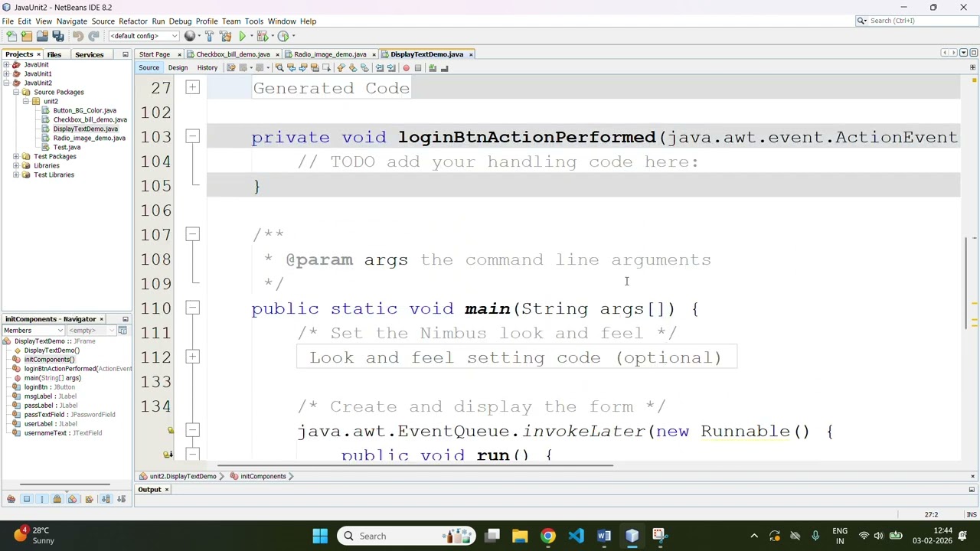Image resolution: width=980 pixels, height=551 pixels.
Task: Toggle Javadoc window icon in Navigator header
Action: (122, 331)
